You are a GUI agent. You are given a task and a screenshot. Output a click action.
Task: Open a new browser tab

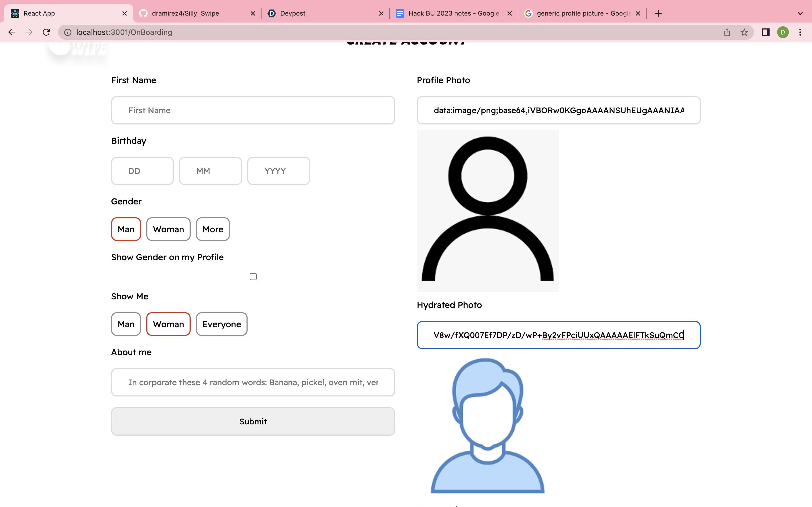click(658, 13)
